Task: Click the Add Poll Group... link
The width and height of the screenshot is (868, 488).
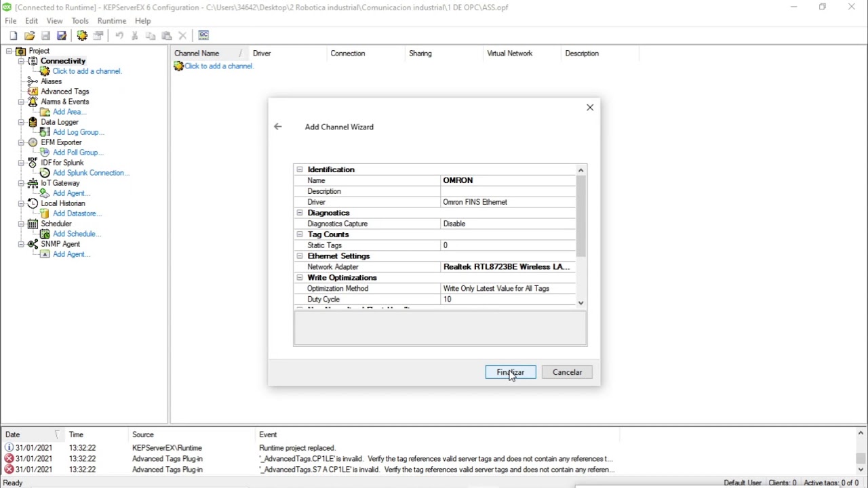Action: (78, 152)
